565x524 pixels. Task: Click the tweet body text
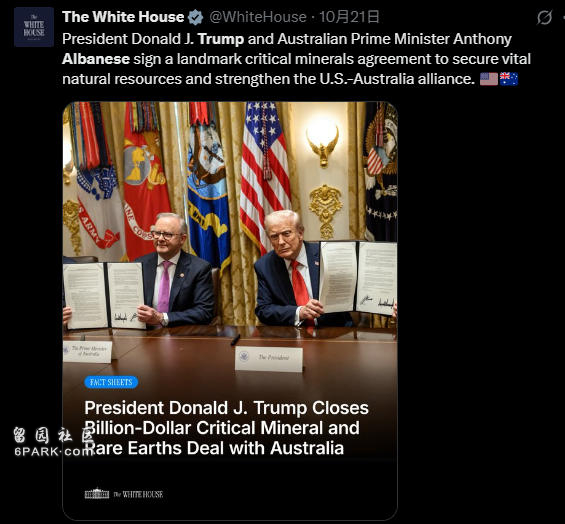pyautogui.click(x=296, y=59)
